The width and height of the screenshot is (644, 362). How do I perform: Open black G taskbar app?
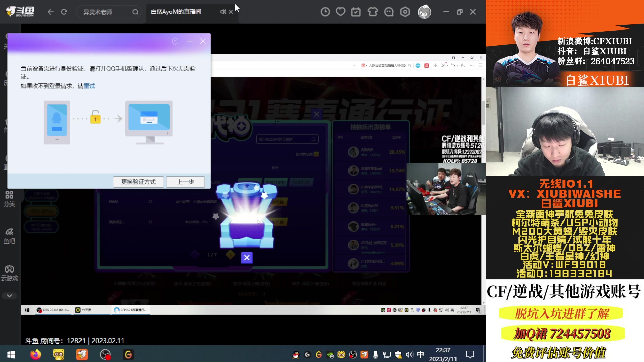pyautogui.click(x=128, y=354)
